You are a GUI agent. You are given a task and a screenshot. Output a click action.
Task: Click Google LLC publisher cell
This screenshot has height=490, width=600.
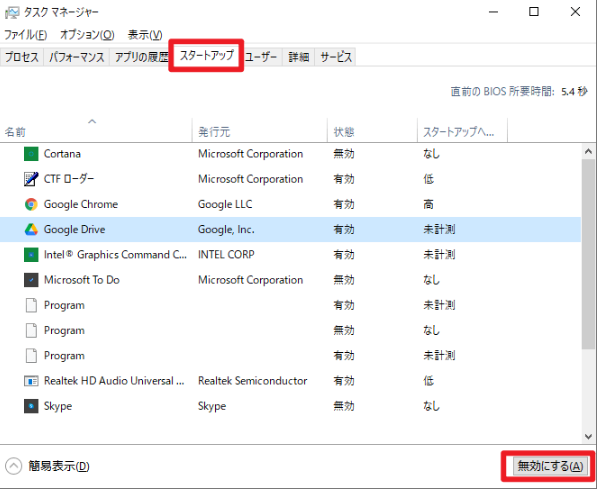pos(225,205)
